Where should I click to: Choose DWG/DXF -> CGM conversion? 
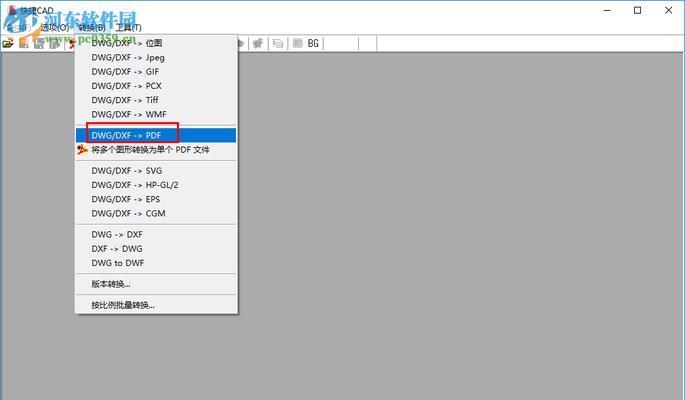coord(156,214)
